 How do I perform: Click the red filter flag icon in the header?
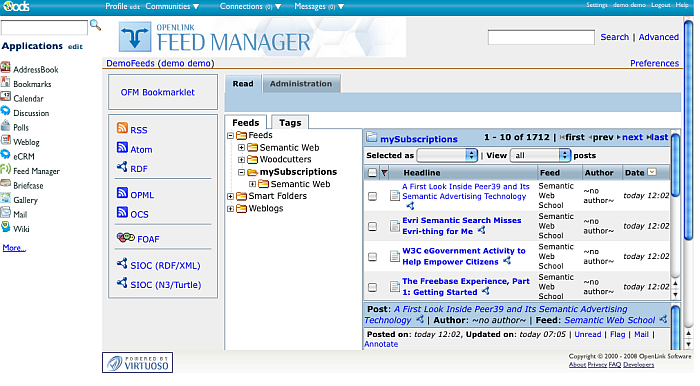[x=384, y=173]
